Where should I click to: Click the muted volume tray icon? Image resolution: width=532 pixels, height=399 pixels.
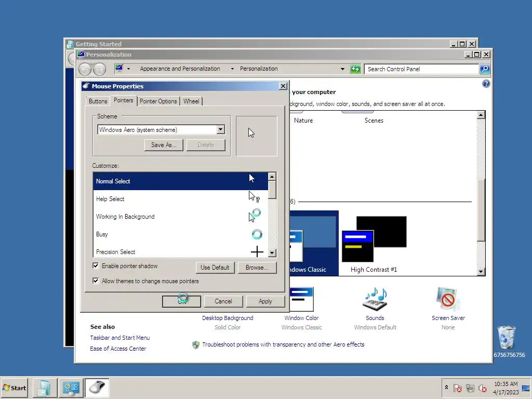482,388
